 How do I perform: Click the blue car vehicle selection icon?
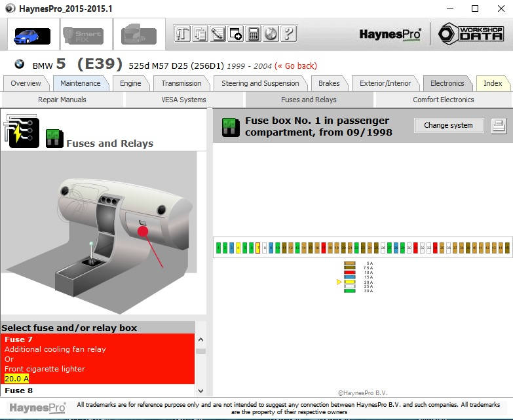coord(31,34)
